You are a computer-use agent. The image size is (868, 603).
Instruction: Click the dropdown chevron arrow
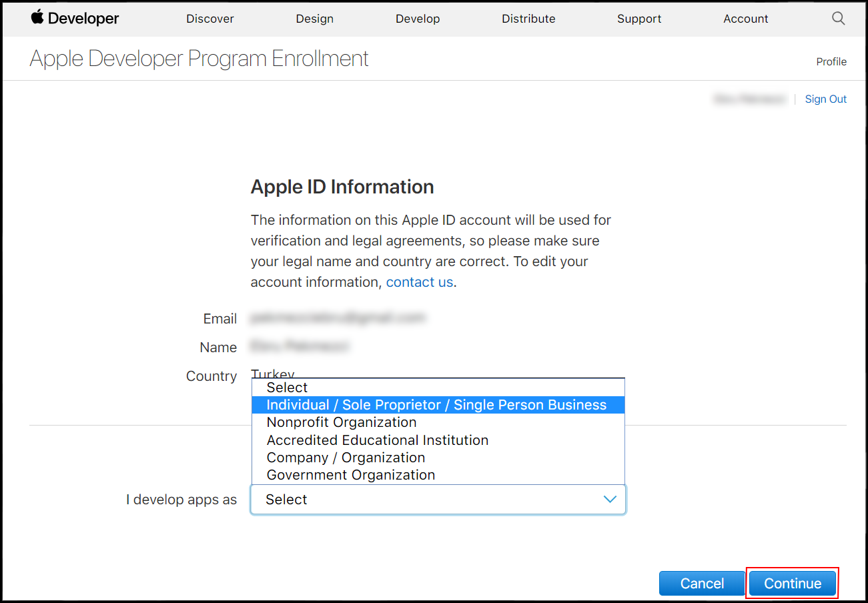pos(610,500)
